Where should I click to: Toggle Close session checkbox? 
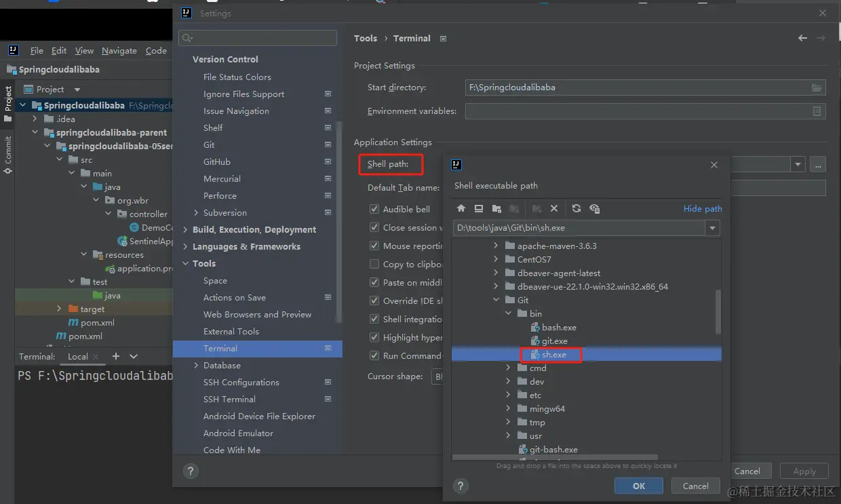(374, 227)
